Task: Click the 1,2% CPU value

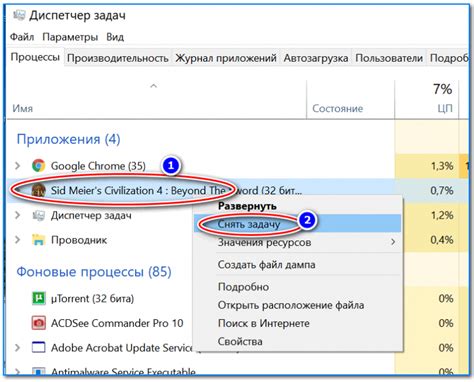Action: coord(442,215)
